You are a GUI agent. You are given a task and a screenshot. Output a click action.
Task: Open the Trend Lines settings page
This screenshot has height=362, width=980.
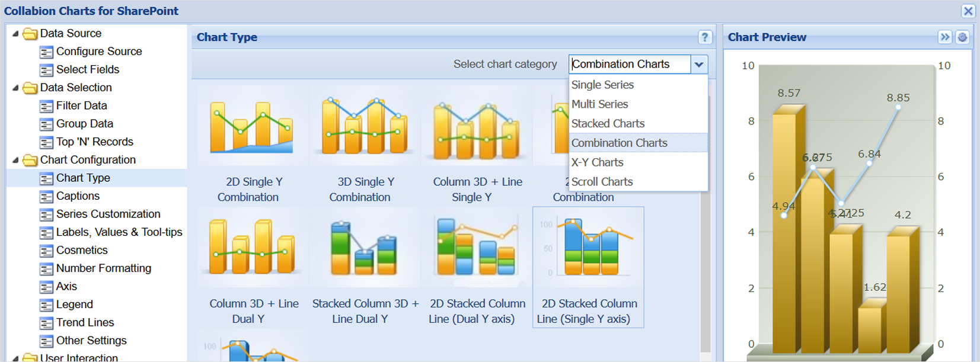click(85, 322)
